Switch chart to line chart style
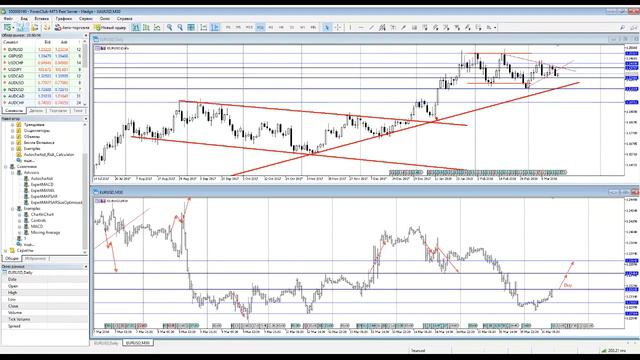The height and width of the screenshot is (360, 640). [x=157, y=27]
